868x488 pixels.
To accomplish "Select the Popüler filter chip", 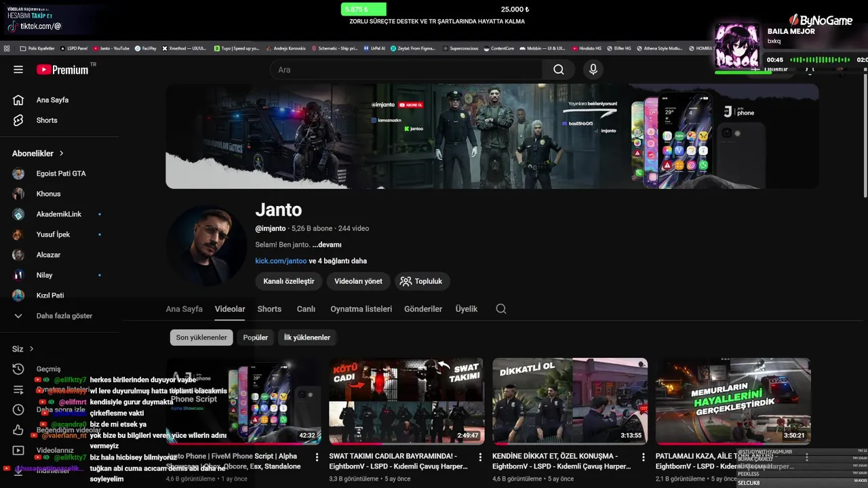I will coord(256,338).
